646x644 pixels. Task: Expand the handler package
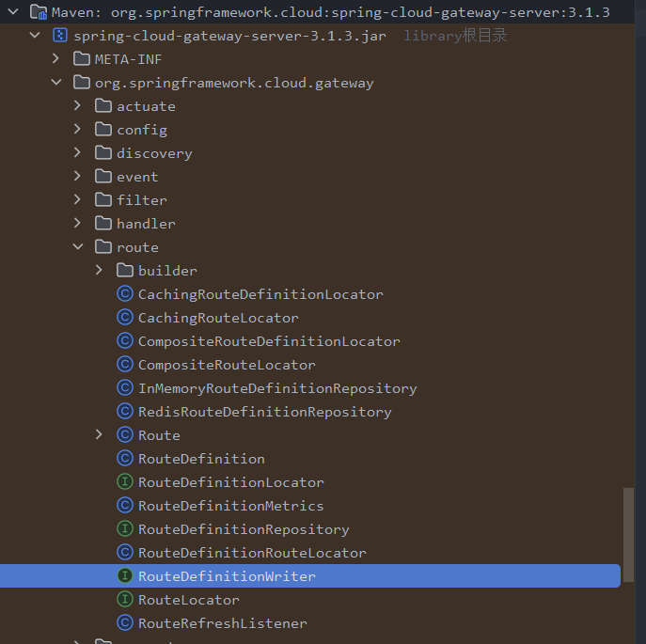coord(77,224)
